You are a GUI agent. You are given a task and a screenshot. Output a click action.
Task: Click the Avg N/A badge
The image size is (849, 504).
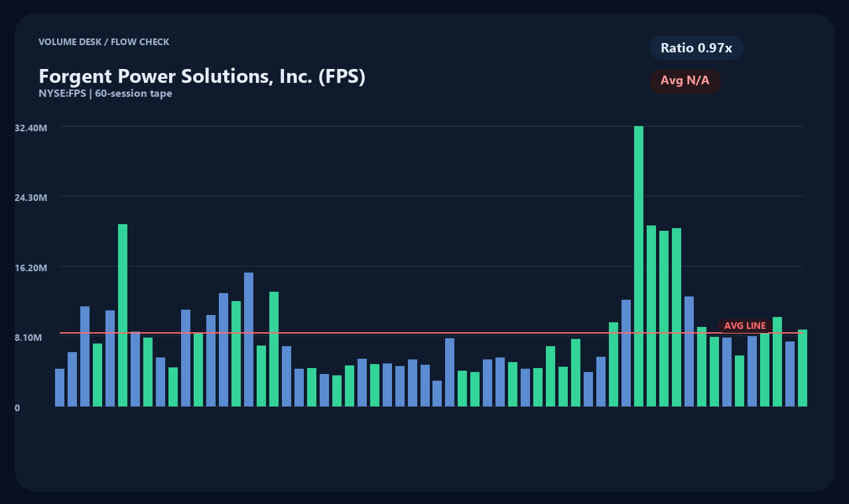point(685,81)
